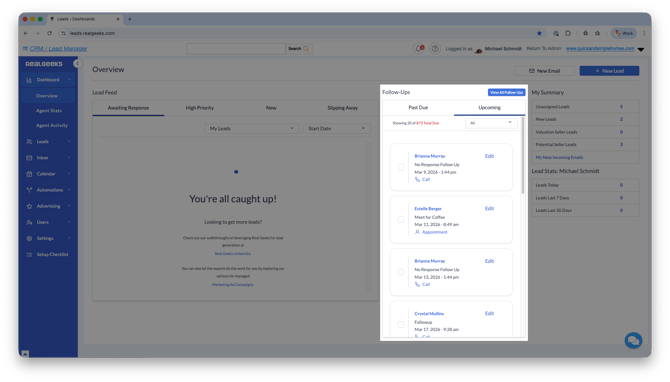Open the chat bubble widget
Screen dimensions: 670x382
(633, 341)
